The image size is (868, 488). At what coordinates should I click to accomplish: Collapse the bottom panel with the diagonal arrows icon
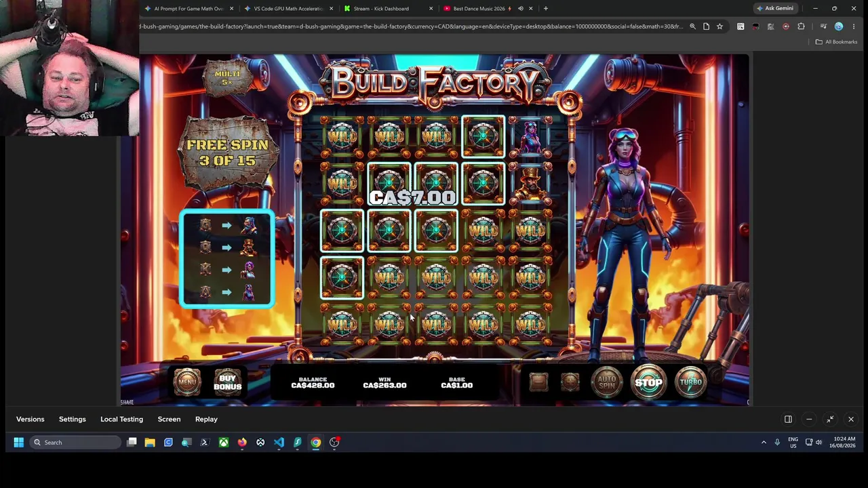830,420
